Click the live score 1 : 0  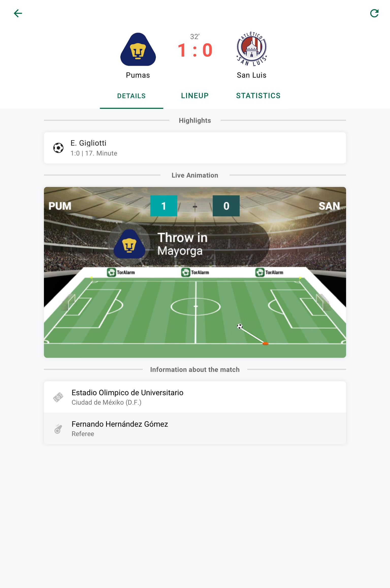coord(195,50)
